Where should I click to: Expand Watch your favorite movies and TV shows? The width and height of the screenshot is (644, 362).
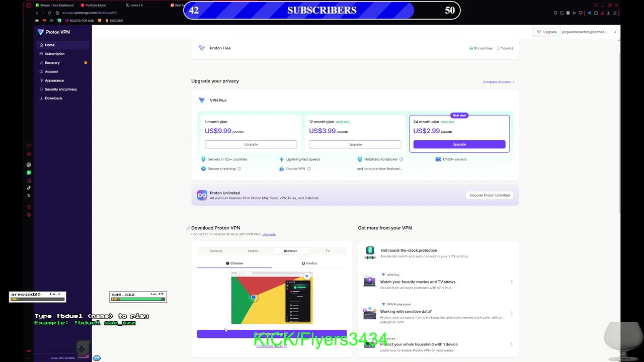(438, 282)
